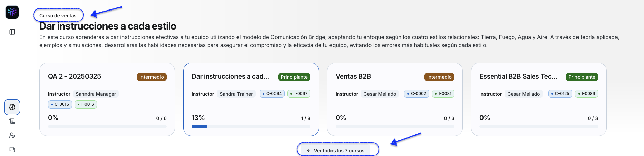Viewport: 644px width, 156px height.
Task: Open the 'QA 2 - 20250325' course card
Action: pos(75,77)
